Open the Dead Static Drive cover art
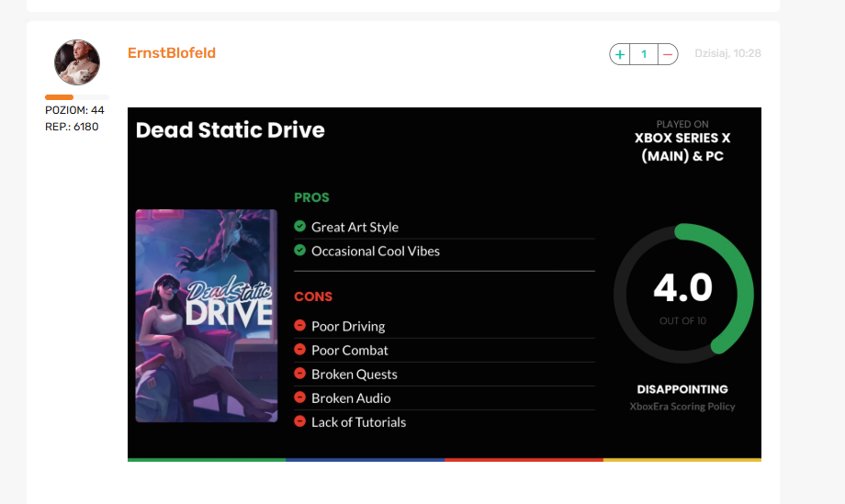 coord(207,316)
